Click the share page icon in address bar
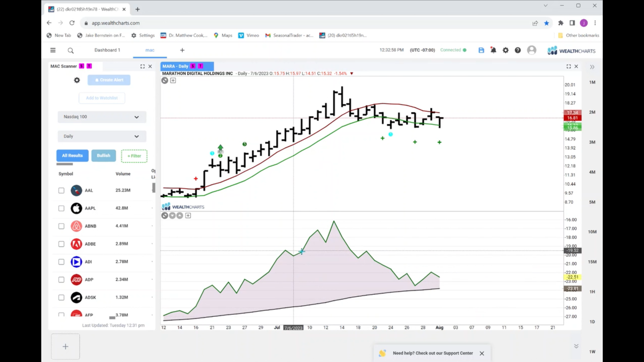Image resolution: width=644 pixels, height=362 pixels. (535, 23)
